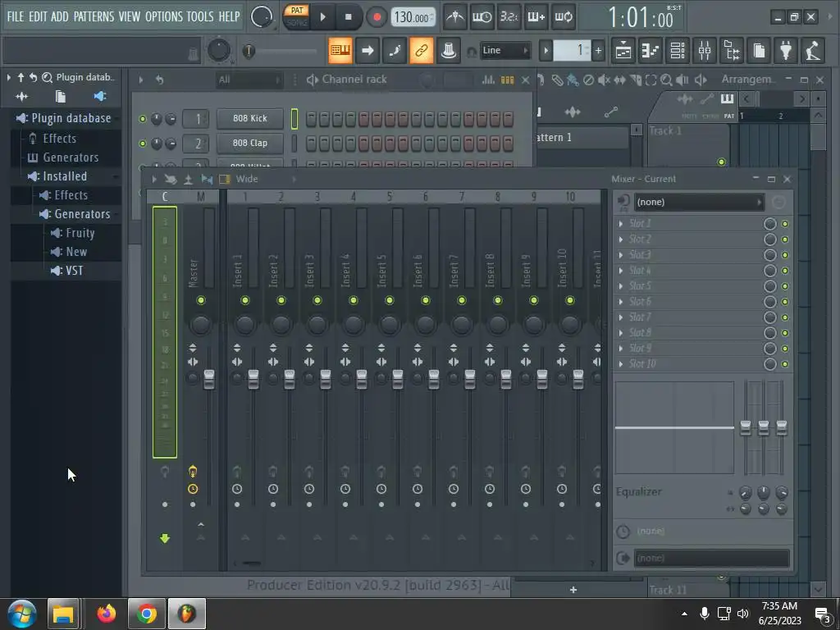Expand effect Slot 1 arrow

click(x=621, y=224)
